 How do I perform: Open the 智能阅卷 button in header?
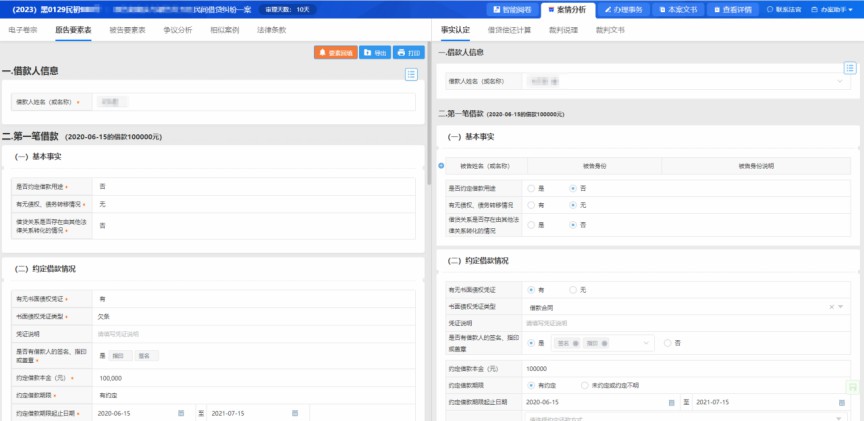512,9
